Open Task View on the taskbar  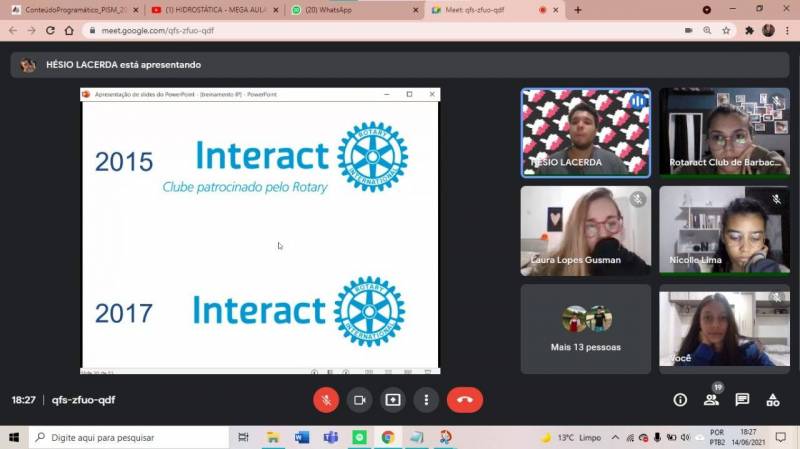click(243, 438)
